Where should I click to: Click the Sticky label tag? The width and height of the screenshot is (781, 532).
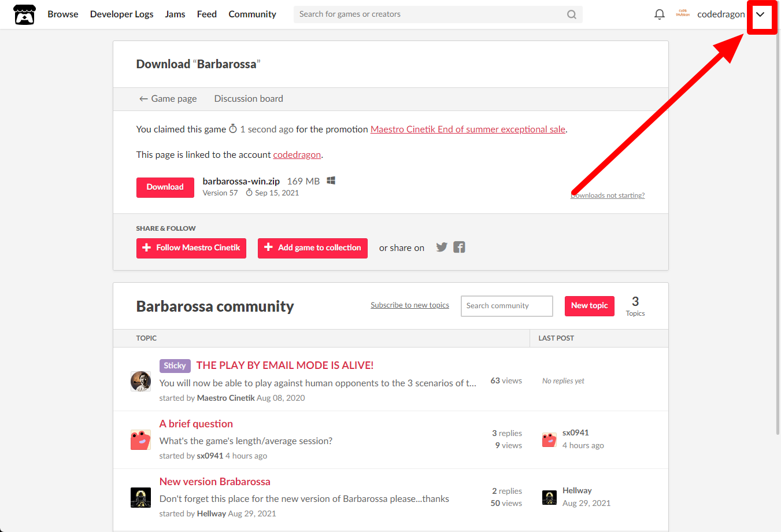tap(175, 365)
